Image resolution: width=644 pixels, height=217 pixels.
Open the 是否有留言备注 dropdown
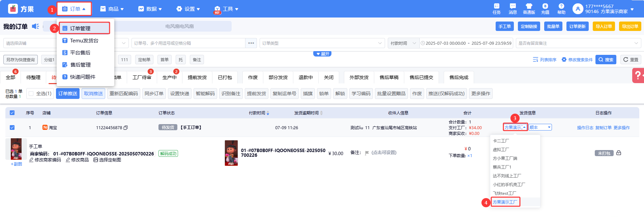click(x=578, y=43)
